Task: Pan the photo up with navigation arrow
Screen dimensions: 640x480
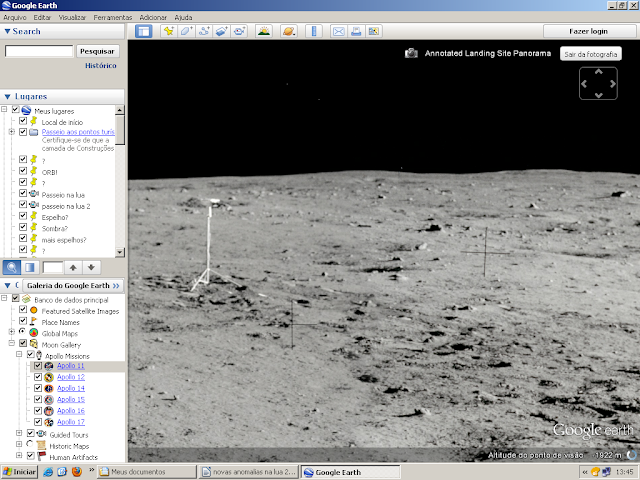Action: (598, 72)
